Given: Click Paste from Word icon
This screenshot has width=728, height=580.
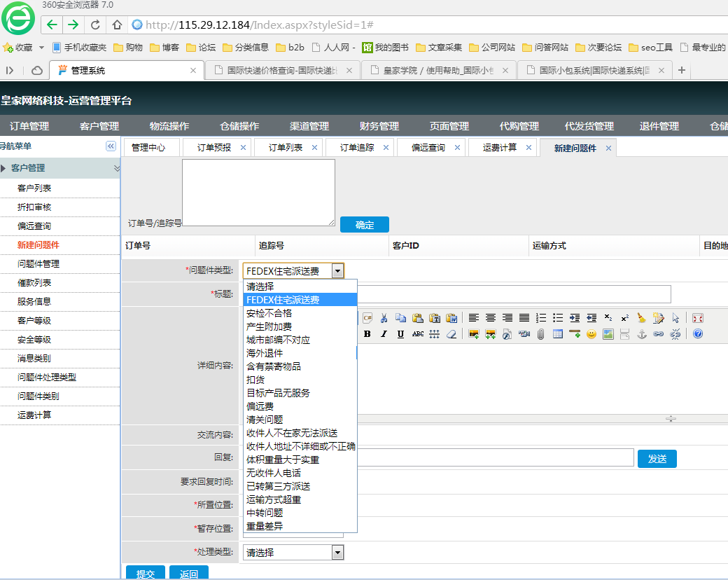Looking at the screenshot, I should click(x=451, y=318).
